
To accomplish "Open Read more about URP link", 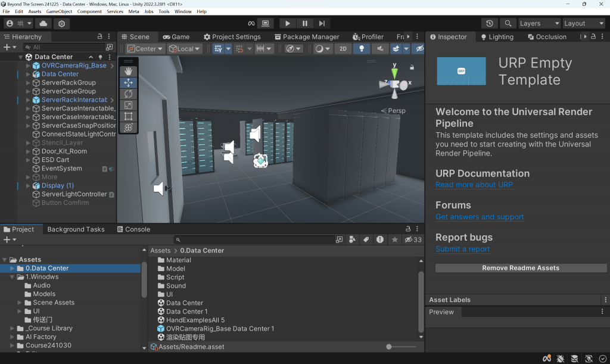I will pyautogui.click(x=474, y=185).
